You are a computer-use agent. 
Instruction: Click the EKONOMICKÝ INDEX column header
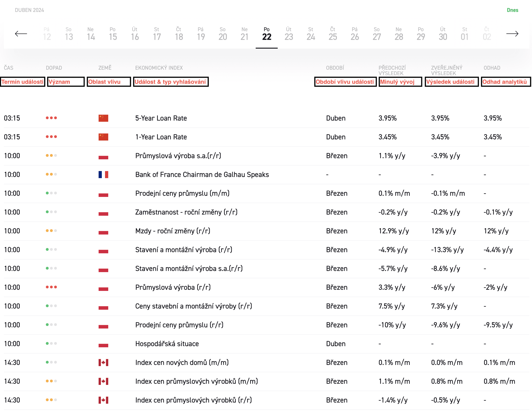159,68
